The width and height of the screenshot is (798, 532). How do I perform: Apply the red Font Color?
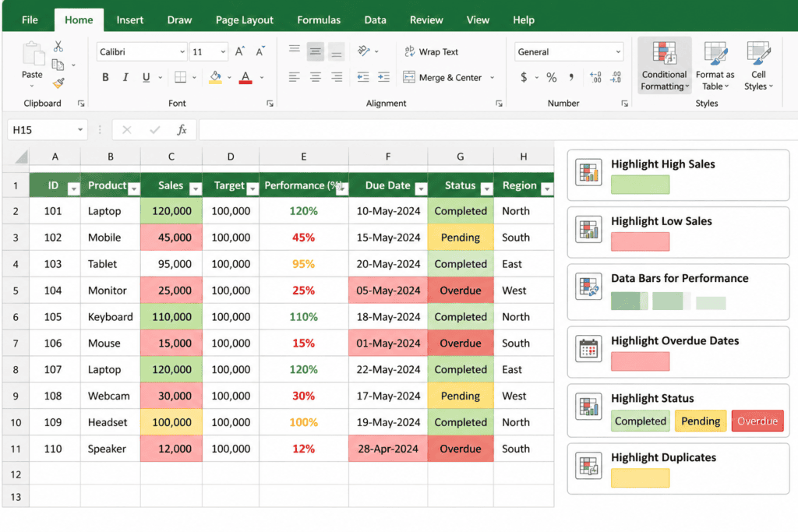pyautogui.click(x=245, y=77)
